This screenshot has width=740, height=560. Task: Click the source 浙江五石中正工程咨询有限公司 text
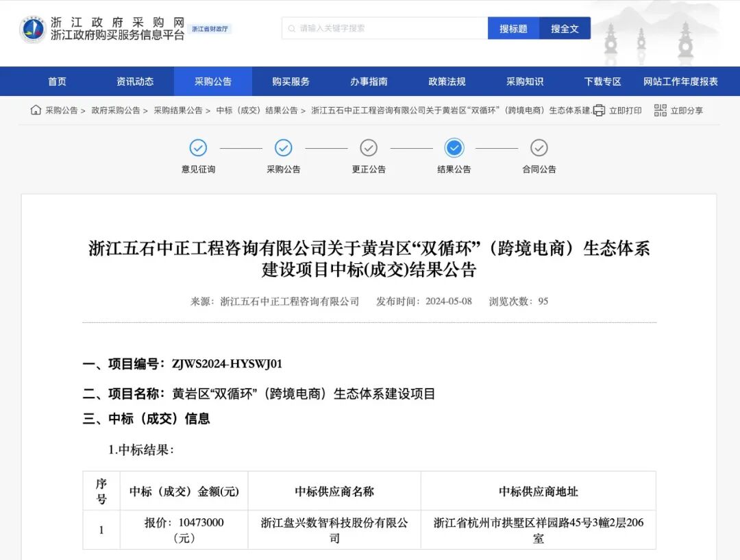(x=289, y=301)
